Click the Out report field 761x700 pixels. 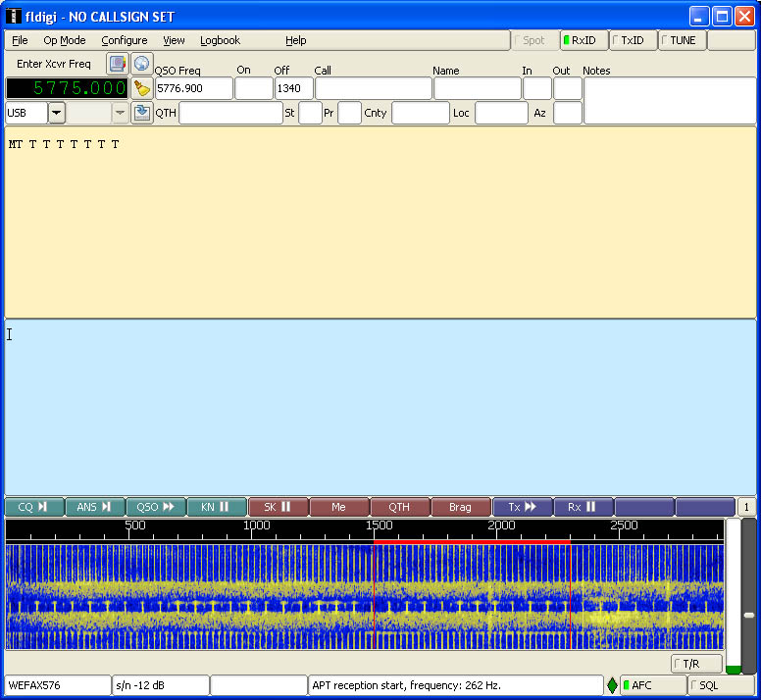click(x=568, y=88)
